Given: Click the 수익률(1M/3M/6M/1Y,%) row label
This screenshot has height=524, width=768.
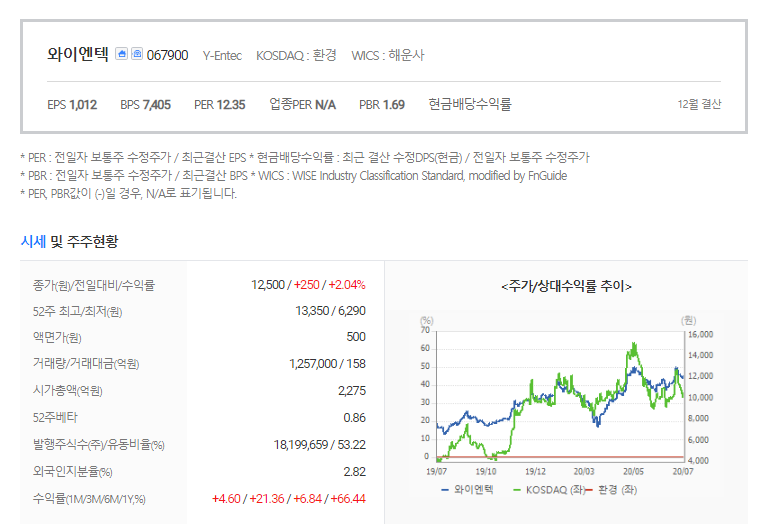Looking at the screenshot, I should (x=89, y=499).
